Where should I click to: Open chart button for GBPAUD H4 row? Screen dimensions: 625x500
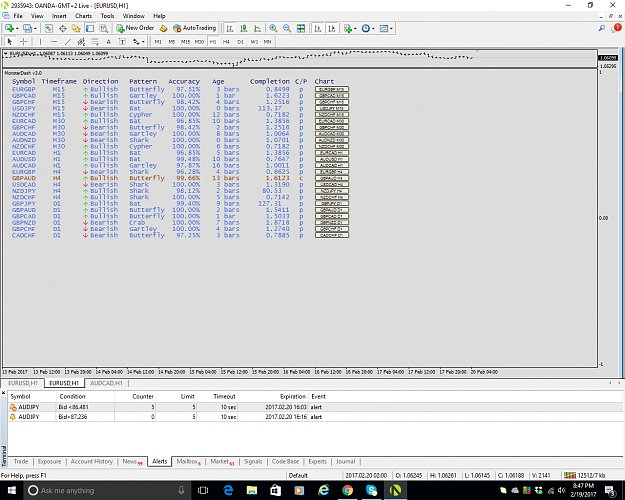coord(332,178)
